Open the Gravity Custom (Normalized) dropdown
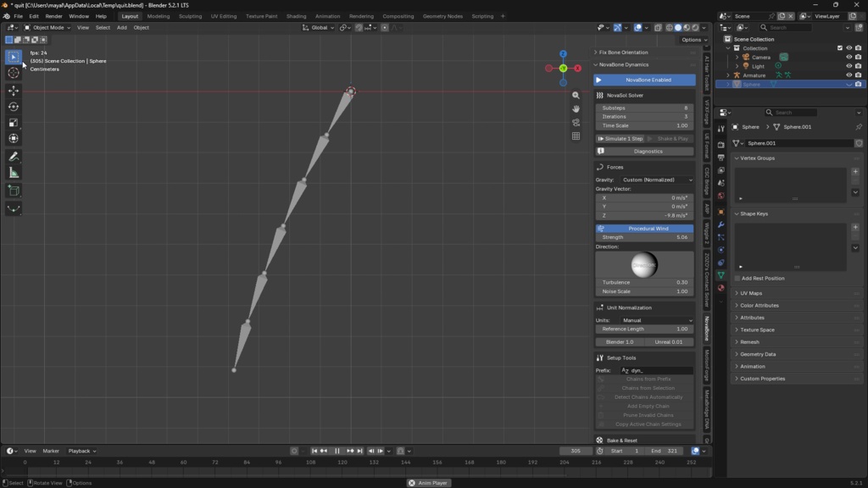This screenshot has height=488, width=868. click(656, 180)
